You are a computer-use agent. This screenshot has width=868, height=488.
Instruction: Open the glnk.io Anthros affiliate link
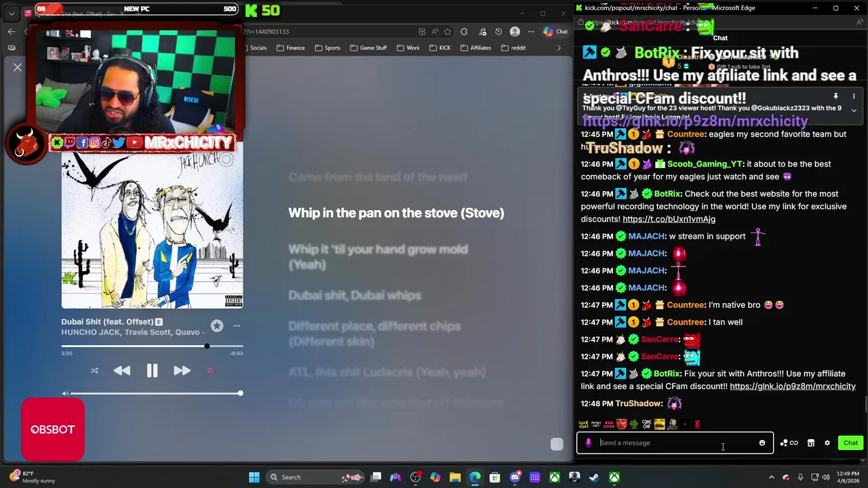click(x=793, y=386)
